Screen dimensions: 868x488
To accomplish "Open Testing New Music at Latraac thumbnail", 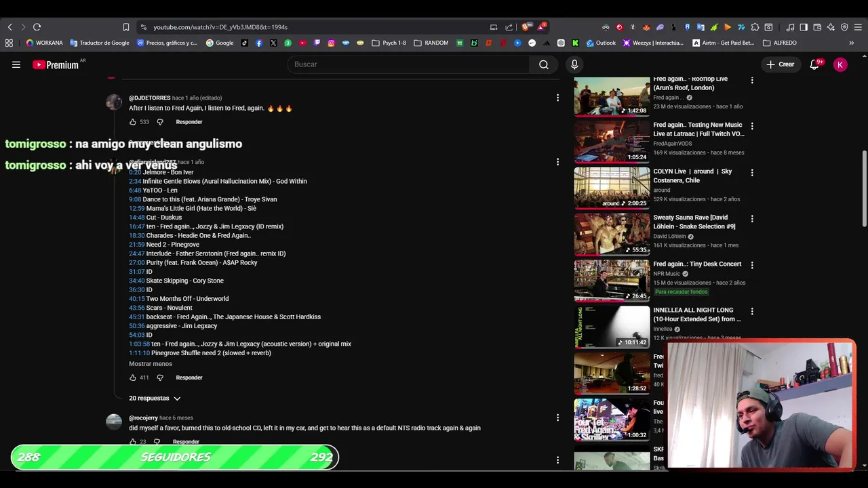I will pyautogui.click(x=612, y=142).
